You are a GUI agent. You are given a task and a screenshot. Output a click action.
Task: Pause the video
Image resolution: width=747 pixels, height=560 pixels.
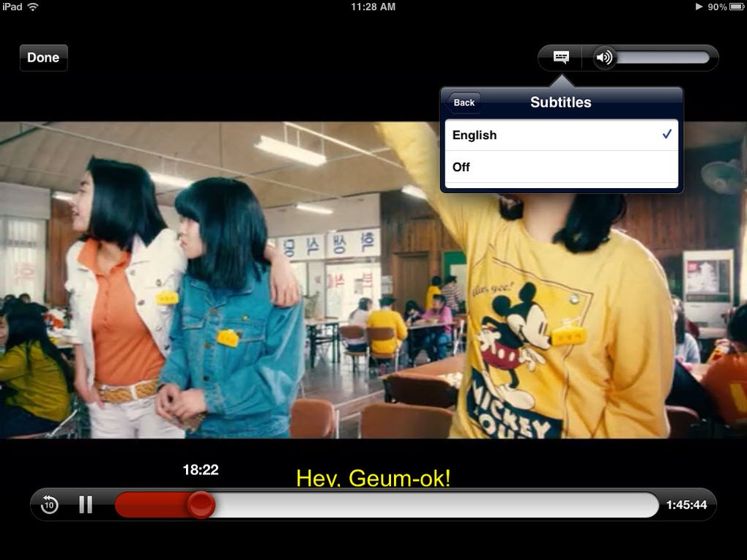click(86, 504)
